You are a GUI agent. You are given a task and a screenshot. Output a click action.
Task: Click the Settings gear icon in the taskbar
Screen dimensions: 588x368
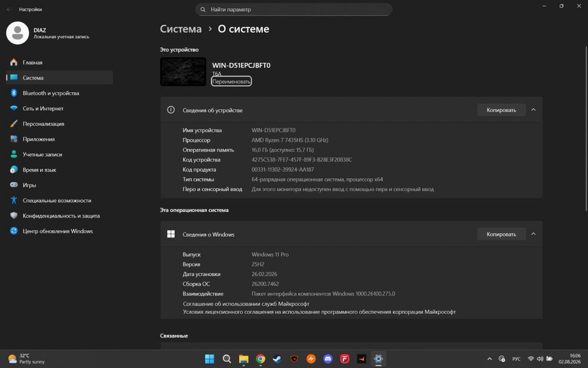[378, 359]
